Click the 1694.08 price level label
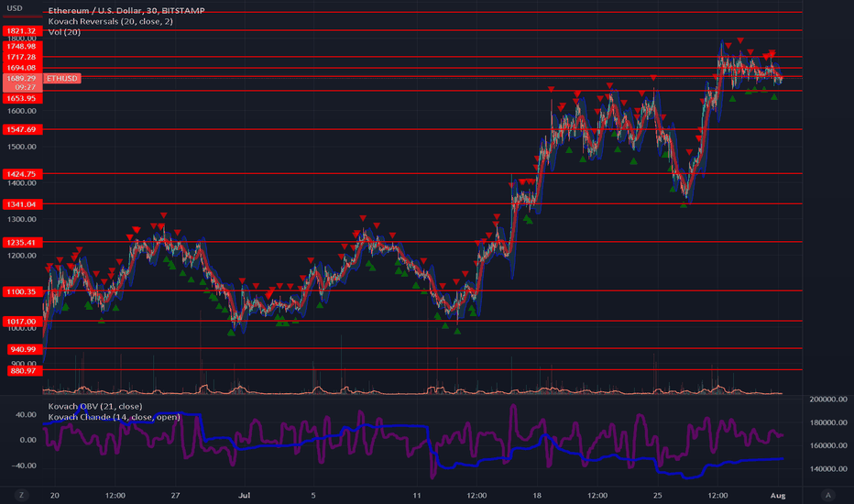The image size is (854, 504). pyautogui.click(x=22, y=68)
